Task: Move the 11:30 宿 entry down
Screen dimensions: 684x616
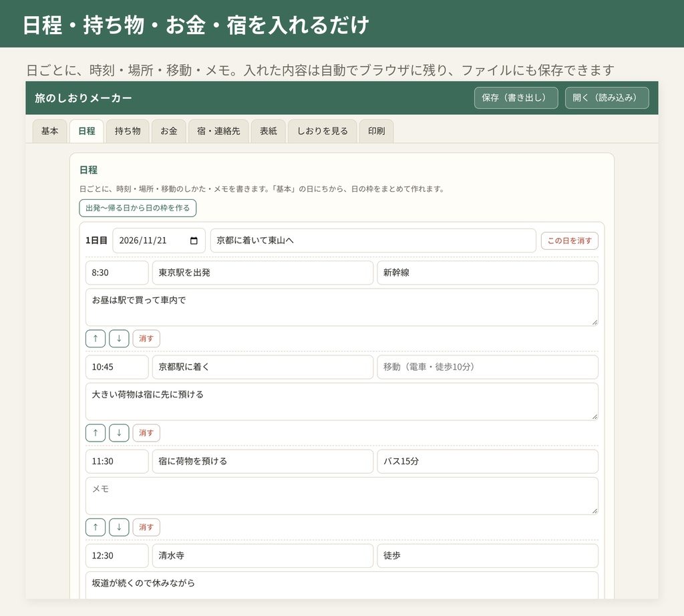Action: (x=119, y=527)
